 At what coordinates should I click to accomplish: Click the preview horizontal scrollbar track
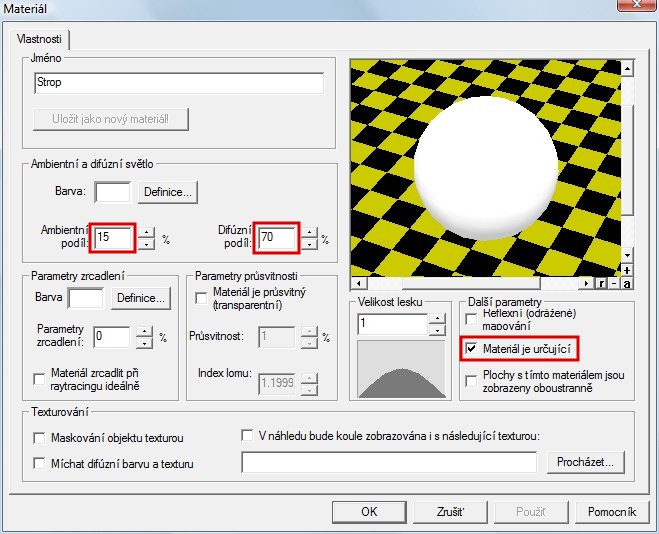tap(473, 284)
